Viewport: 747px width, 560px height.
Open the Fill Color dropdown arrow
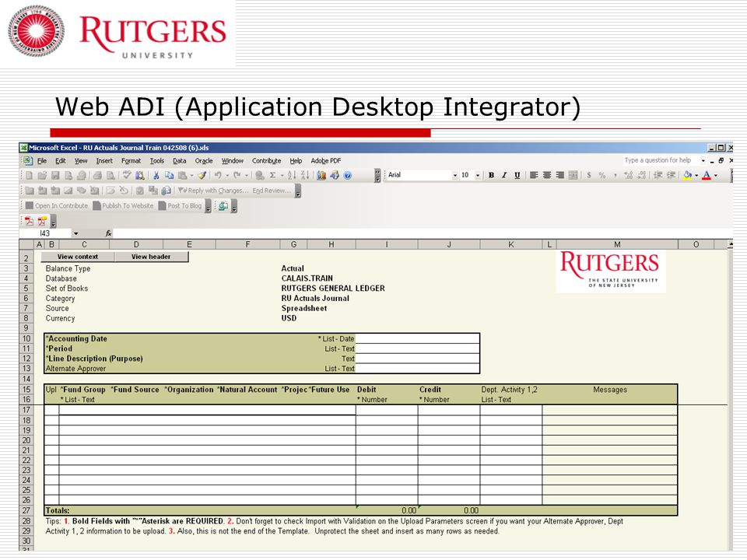click(696, 175)
